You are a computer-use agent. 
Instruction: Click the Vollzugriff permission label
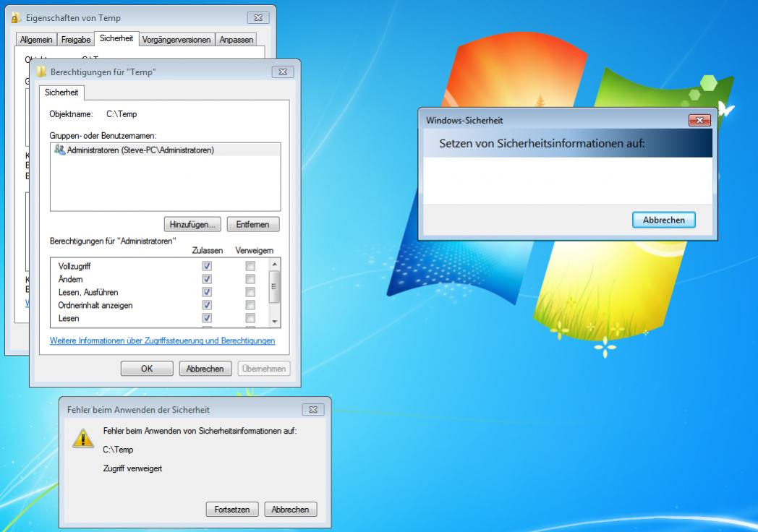tap(74, 266)
